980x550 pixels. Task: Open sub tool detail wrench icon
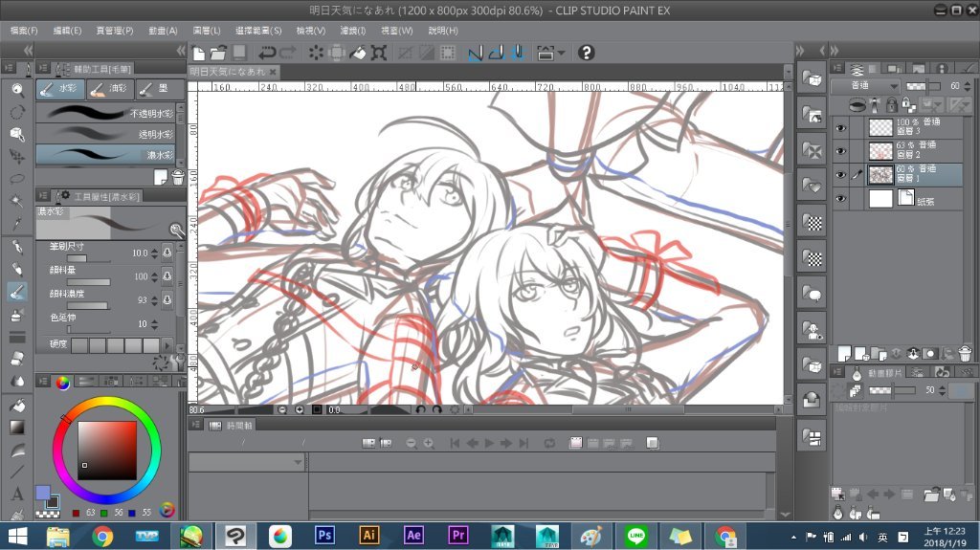(179, 362)
